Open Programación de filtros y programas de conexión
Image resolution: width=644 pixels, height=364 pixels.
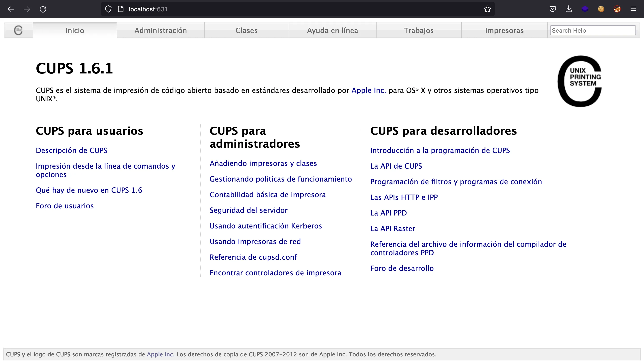click(x=456, y=182)
